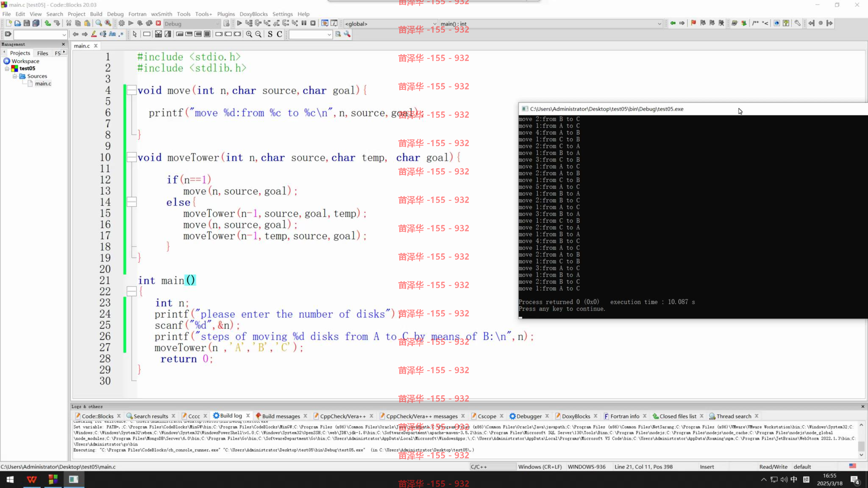Viewport: 868px width, 488px height.
Task: Close the Management panel
Action: coord(64,44)
